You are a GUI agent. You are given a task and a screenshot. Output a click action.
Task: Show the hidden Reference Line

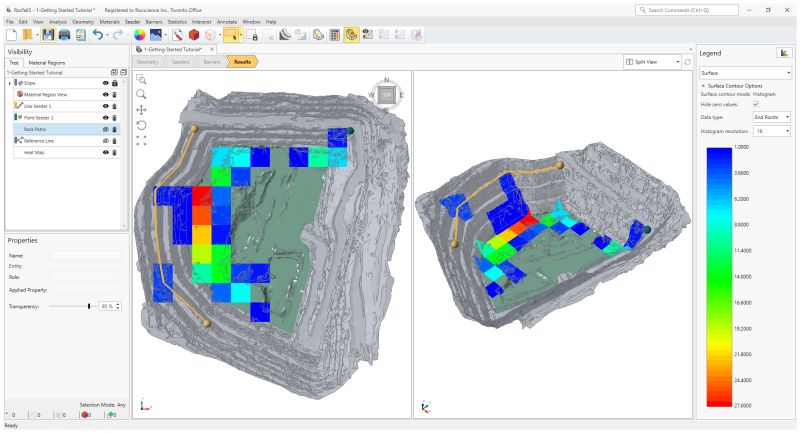tap(106, 141)
